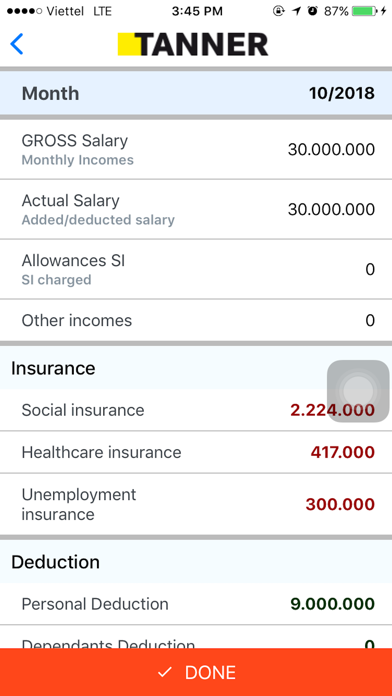Tap the rotation lock status icon
Screen dimensions: 392x696
278,12
